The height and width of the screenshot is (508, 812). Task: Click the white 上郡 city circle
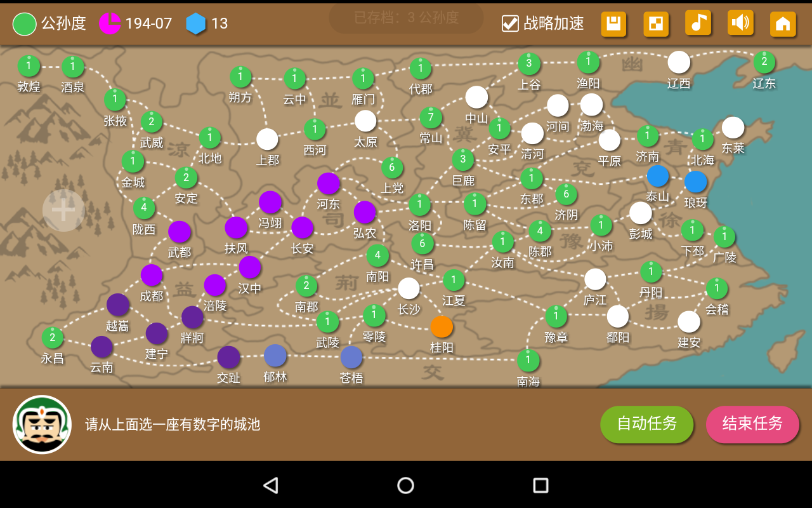coord(267,140)
